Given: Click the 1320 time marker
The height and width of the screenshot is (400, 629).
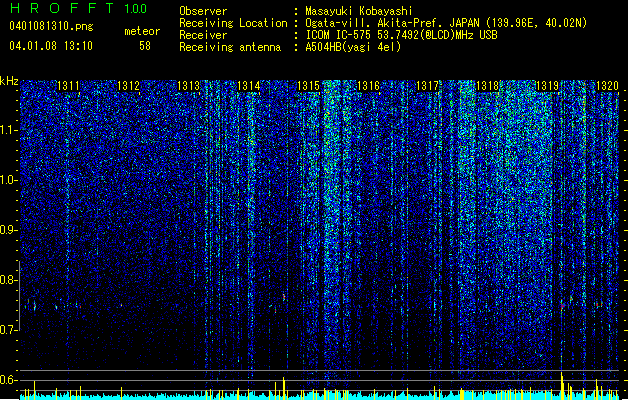Looking at the screenshot, I should pyautogui.click(x=607, y=86).
